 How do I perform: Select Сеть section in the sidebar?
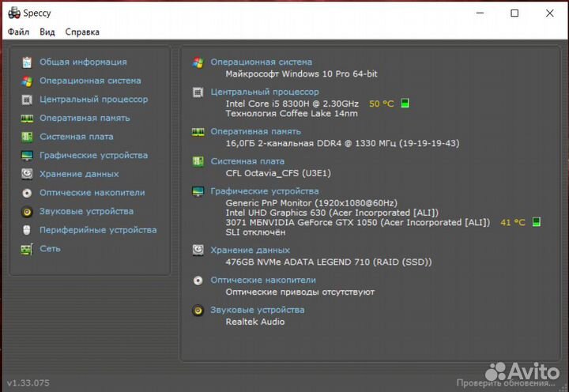point(50,249)
